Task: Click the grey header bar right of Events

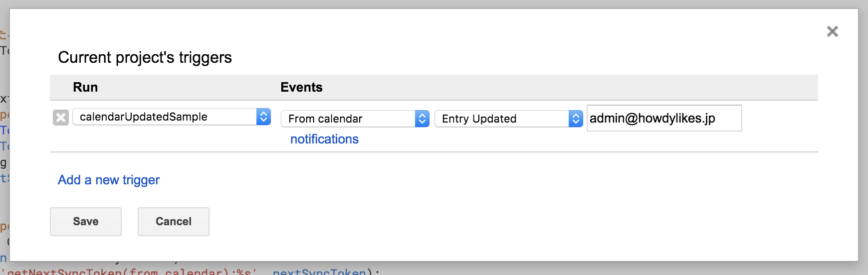Action: pyautogui.click(x=549, y=87)
